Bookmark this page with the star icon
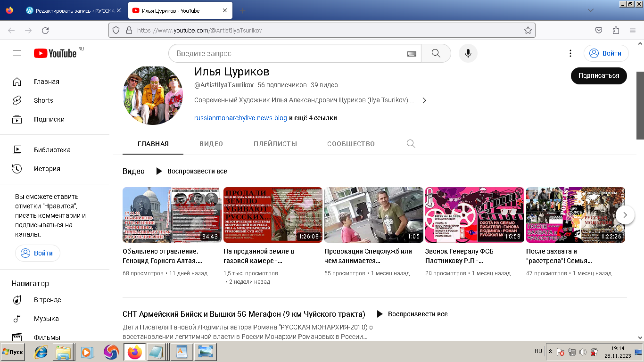Screen dimensions: 644x362 [528, 30]
